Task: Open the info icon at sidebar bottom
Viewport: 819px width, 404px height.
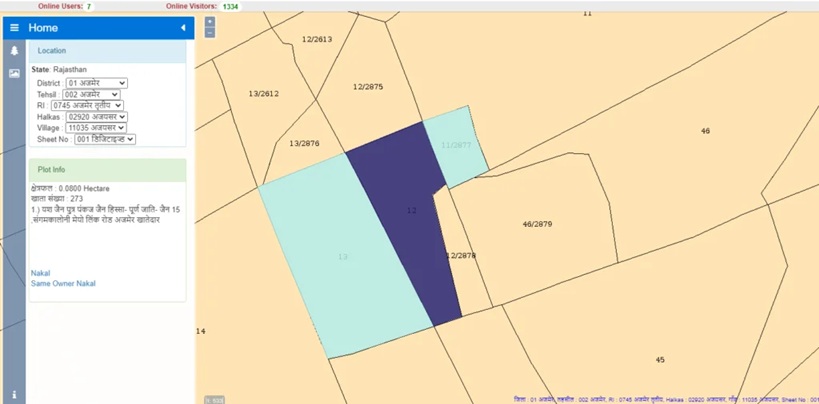Action: pyautogui.click(x=14, y=395)
